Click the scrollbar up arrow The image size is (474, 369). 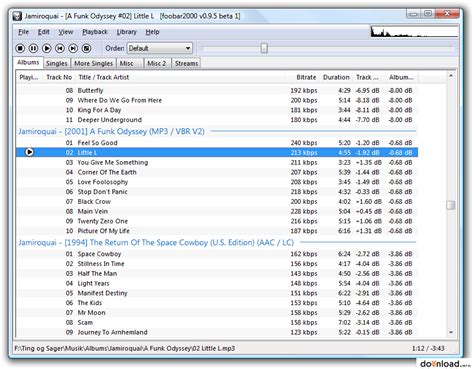tap(451, 76)
